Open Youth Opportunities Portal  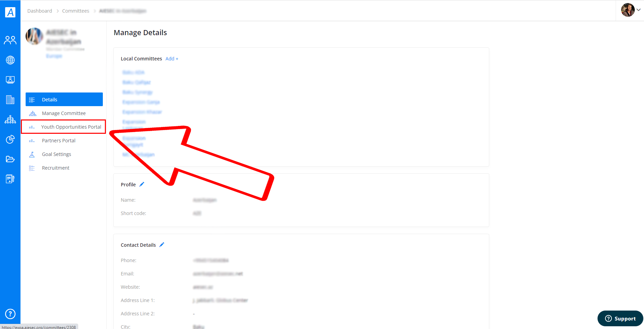(64, 127)
